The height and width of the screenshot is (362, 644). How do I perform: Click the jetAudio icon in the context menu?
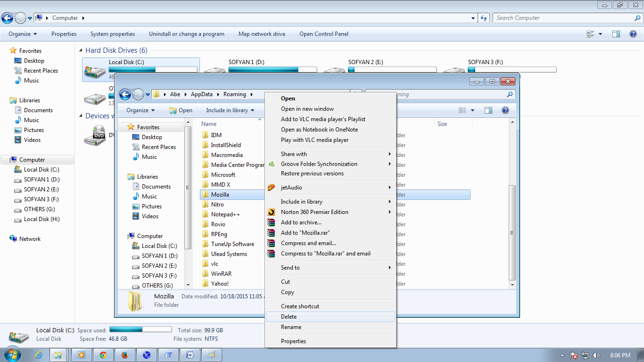(271, 187)
